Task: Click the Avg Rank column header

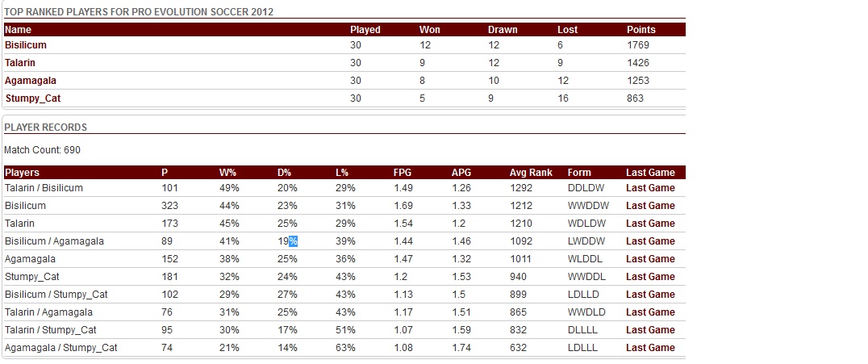Action: coord(531,173)
